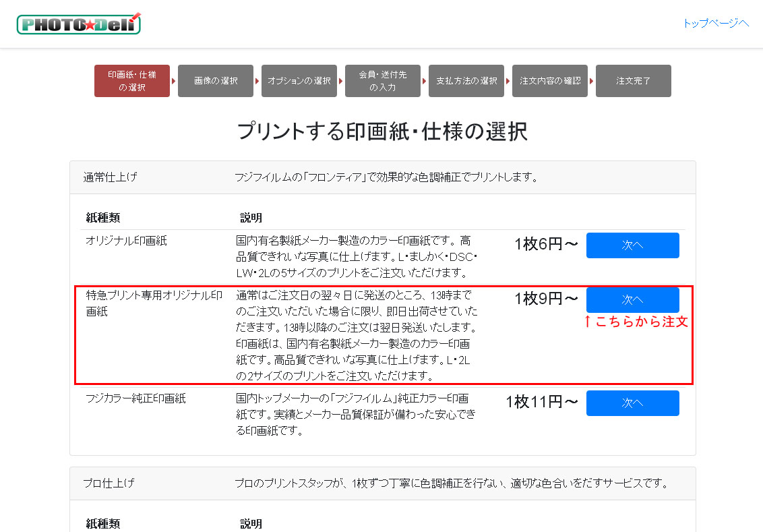Select the 注文内容の確認 step

(550, 81)
